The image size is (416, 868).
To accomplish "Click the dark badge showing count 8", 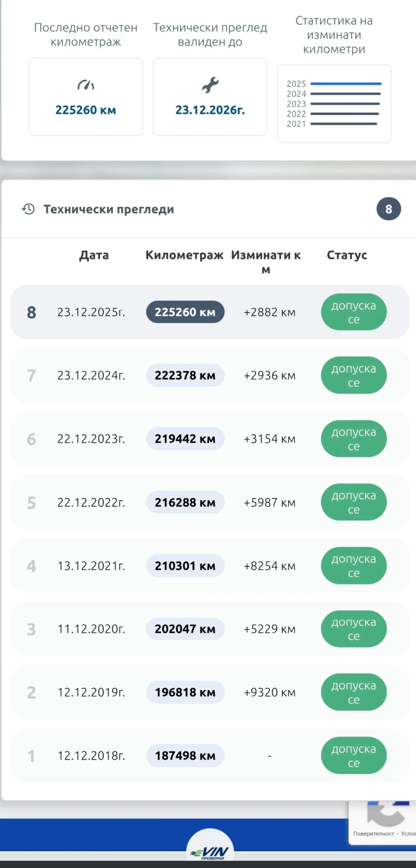I will coord(388,209).
